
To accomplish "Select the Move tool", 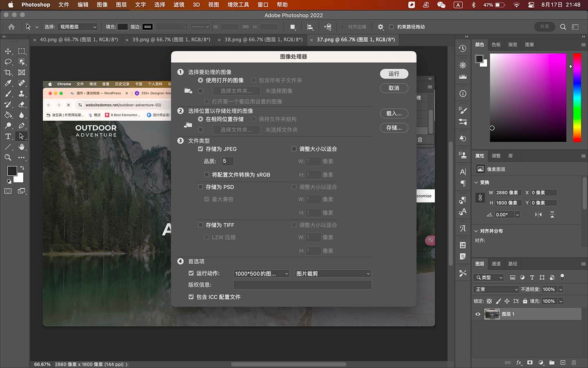I will pos(8,51).
